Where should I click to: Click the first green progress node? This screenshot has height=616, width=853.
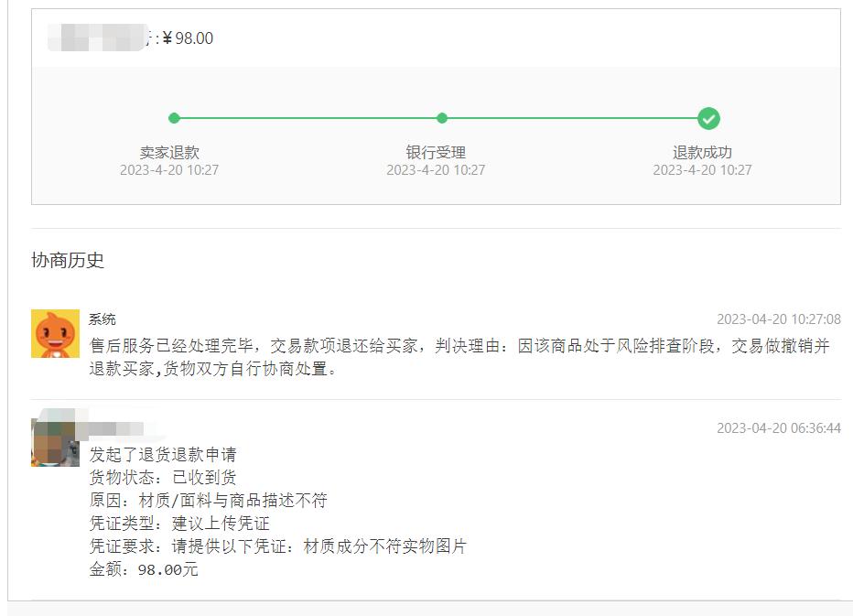(x=175, y=118)
